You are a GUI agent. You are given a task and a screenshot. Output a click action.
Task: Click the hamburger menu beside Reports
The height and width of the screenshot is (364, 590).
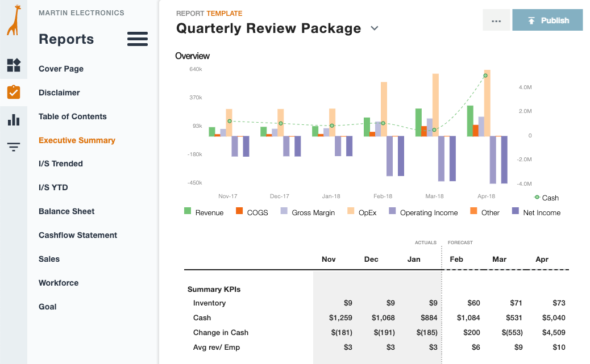click(137, 39)
